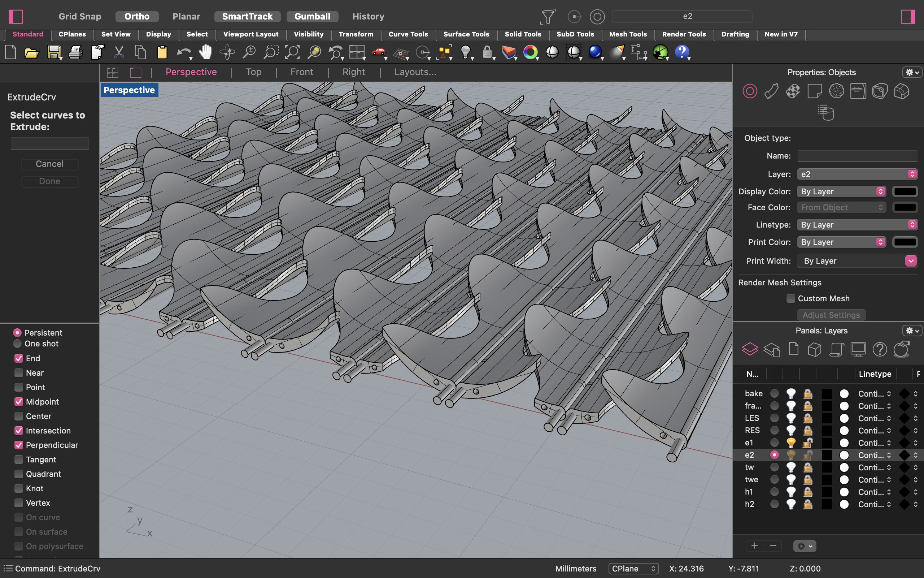
Task: Click the New document icon
Action: (x=11, y=52)
